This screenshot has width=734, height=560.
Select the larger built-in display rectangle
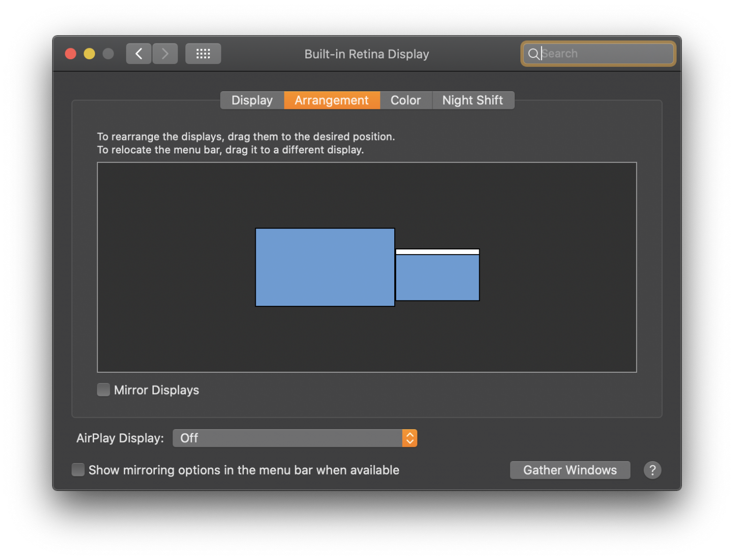point(325,267)
